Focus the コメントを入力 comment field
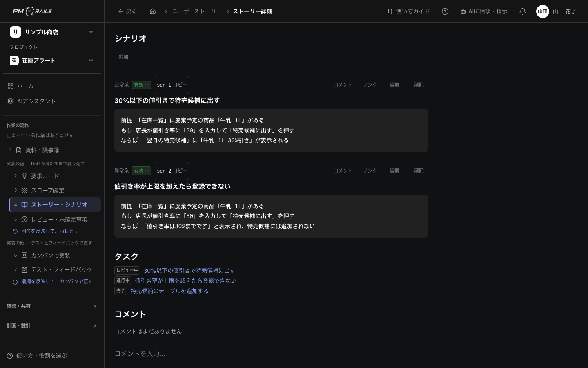Image resolution: width=588 pixels, height=368 pixels. pyautogui.click(x=271, y=354)
